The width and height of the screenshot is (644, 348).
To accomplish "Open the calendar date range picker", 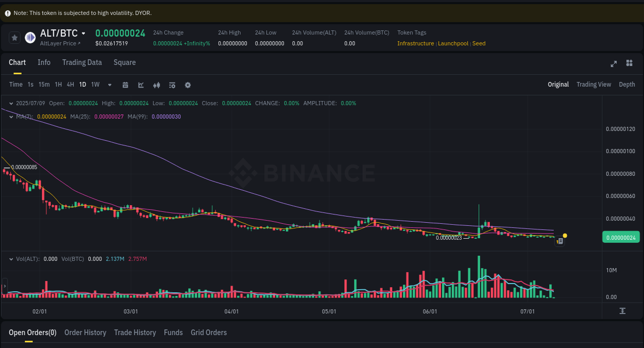I will coord(125,85).
